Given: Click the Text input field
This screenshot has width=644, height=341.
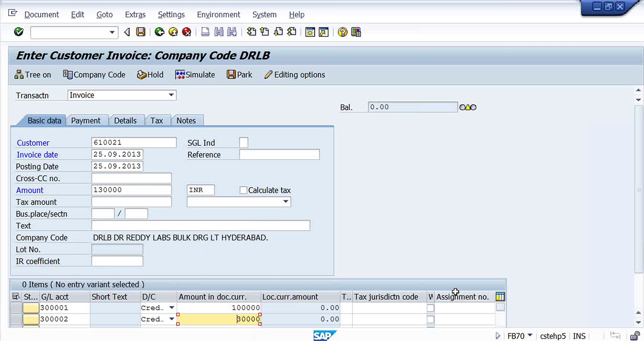Looking at the screenshot, I should [x=201, y=225].
